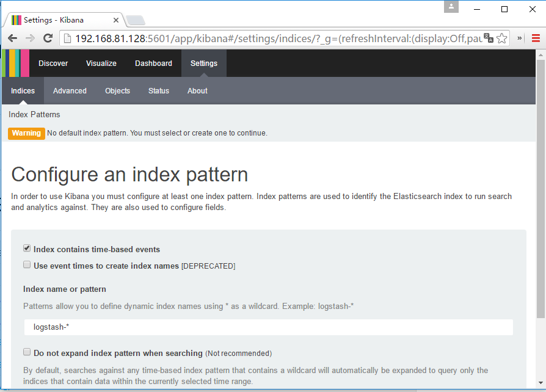The width and height of the screenshot is (546, 392).
Task: Click the browser forward arrow
Action: pos(31,38)
